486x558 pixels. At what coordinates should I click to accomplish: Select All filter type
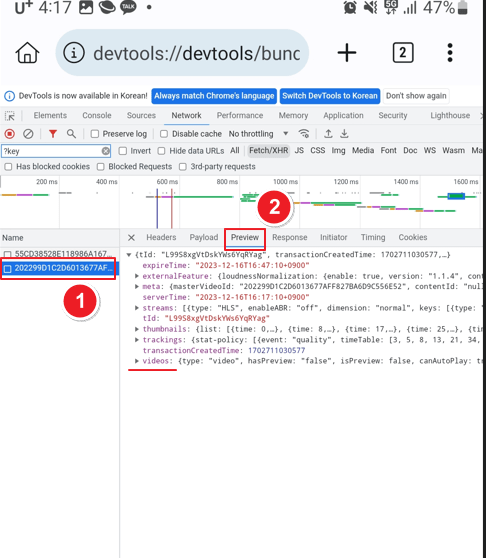click(x=234, y=151)
